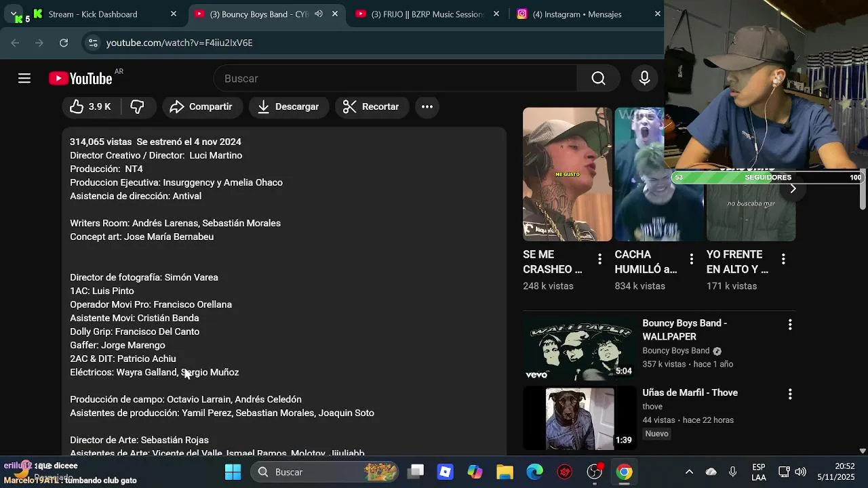868x488 pixels.
Task: Click the Descargar download button
Action: click(x=288, y=106)
